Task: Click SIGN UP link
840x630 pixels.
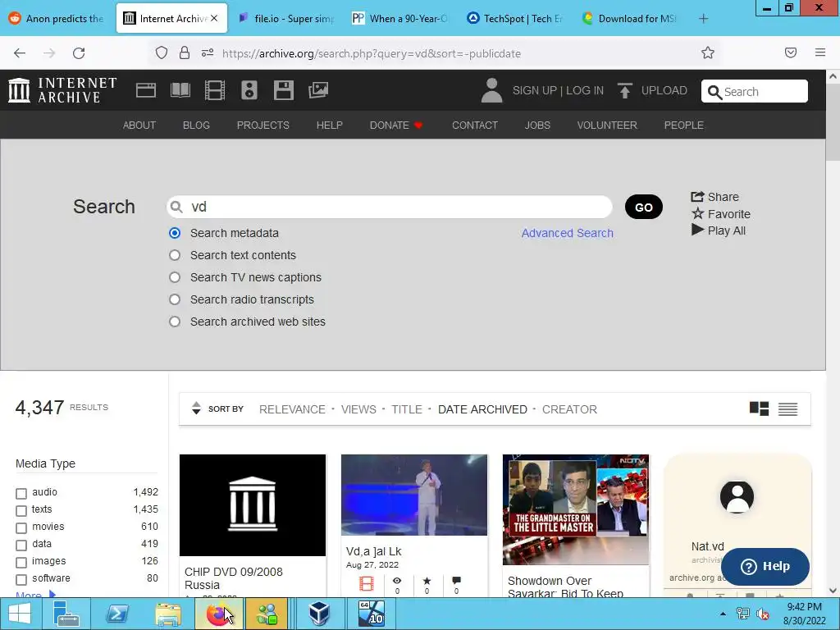Action: coord(534,90)
